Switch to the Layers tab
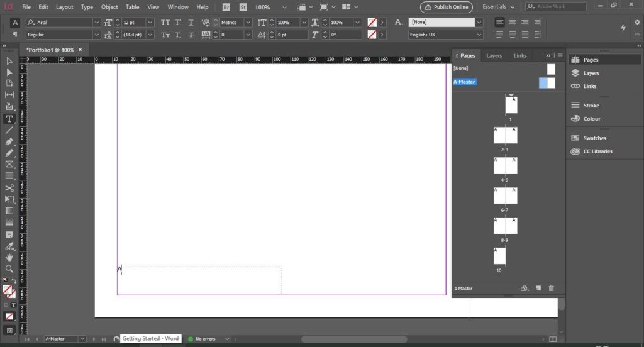Viewport: 644px width, 347px height. pos(494,55)
